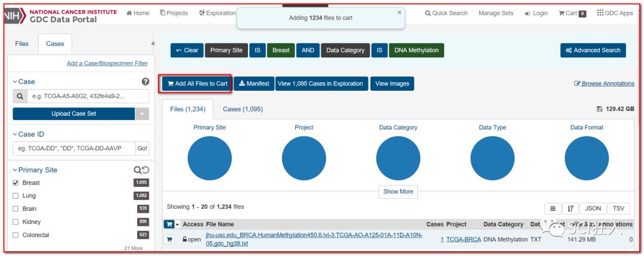The height and width of the screenshot is (256, 644).
Task: Add the jhu-usc.edu_BRCA file to cart
Action: click(168, 239)
